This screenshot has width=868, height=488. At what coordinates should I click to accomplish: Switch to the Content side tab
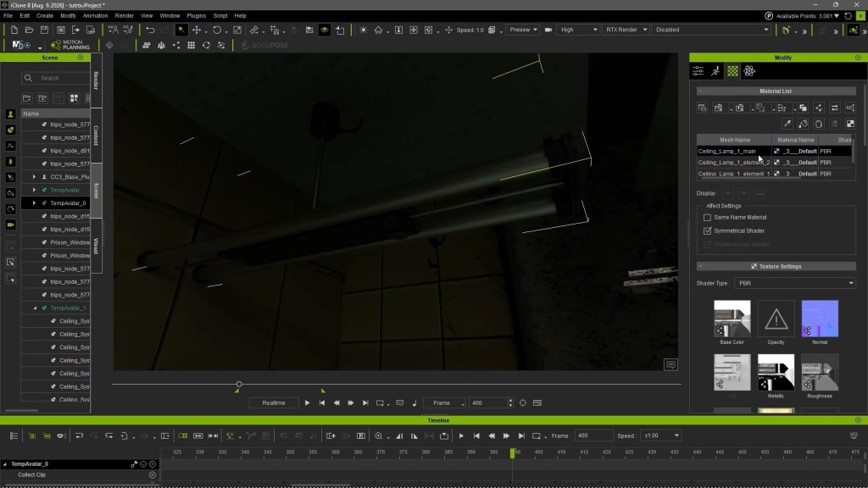pos(96,136)
